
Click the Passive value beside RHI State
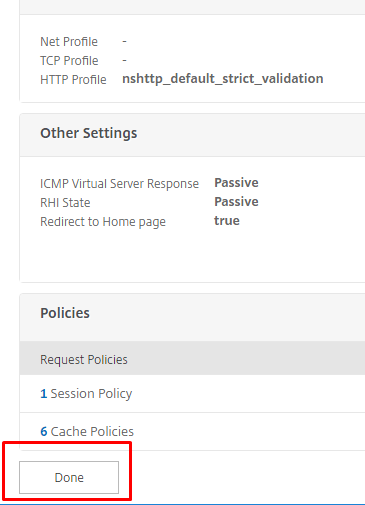[236, 202]
